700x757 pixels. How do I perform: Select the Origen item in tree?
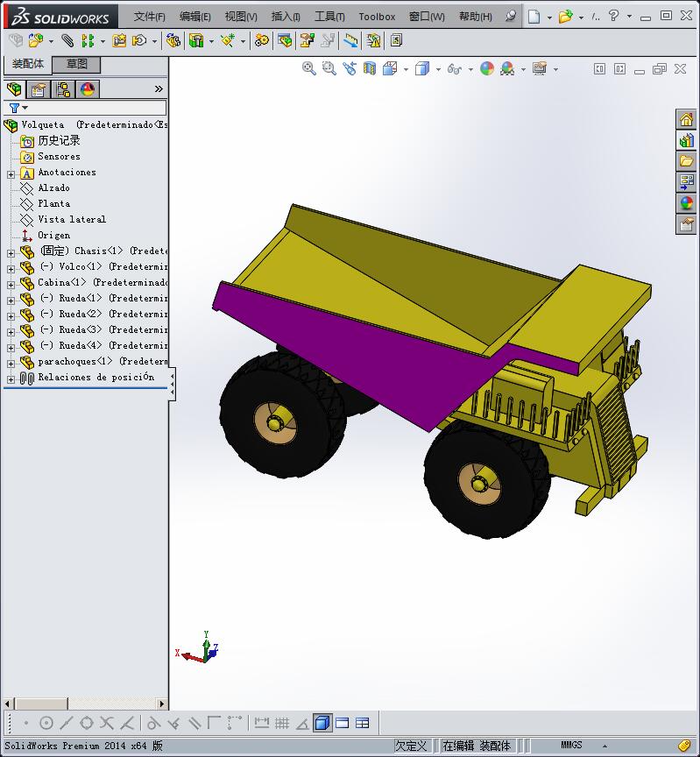click(x=53, y=235)
